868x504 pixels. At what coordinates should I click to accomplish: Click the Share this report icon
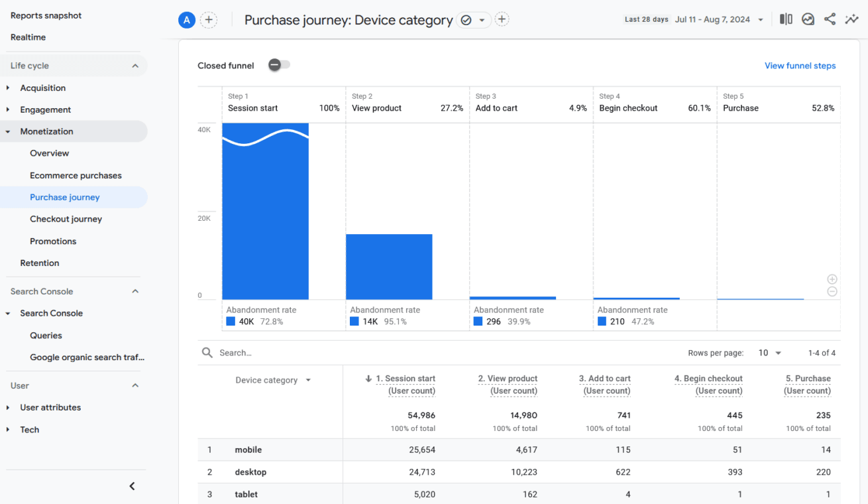pos(830,19)
